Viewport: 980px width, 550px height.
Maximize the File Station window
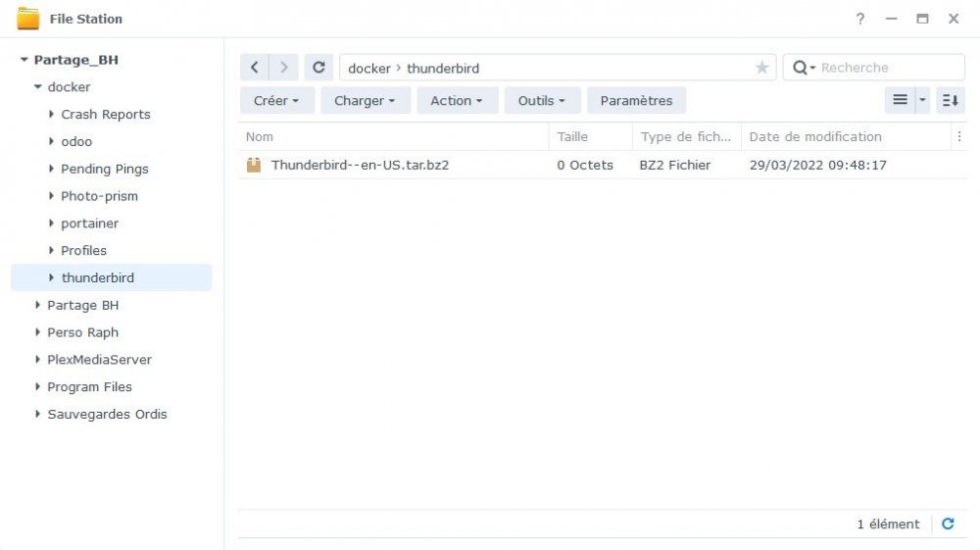(922, 19)
